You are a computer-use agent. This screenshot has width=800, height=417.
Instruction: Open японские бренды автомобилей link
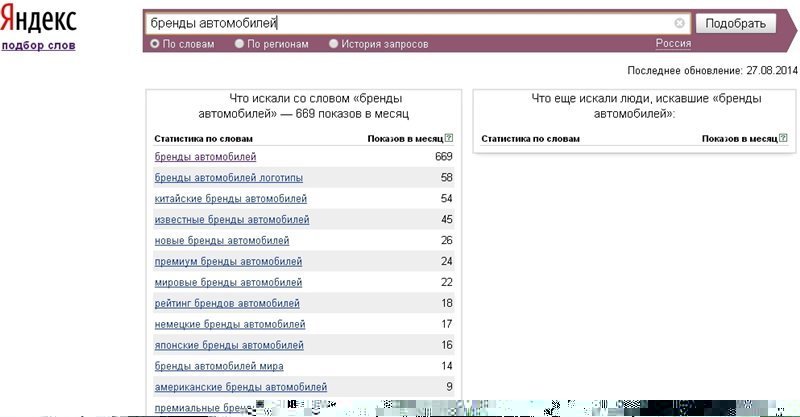[x=229, y=346]
